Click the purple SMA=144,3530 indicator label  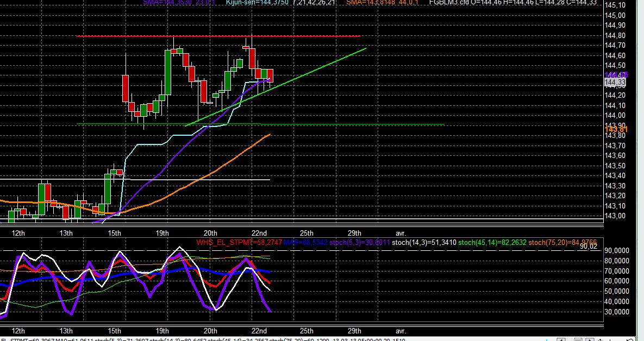179,3
